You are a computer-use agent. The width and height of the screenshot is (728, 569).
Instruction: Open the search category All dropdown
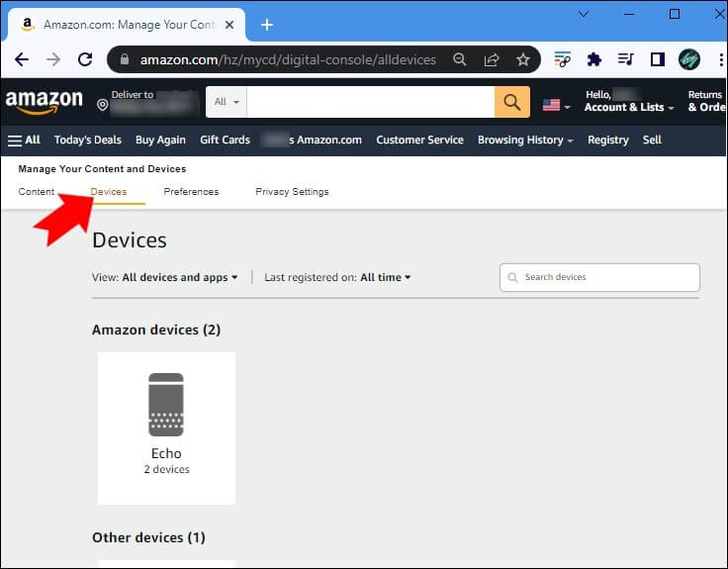pos(227,102)
